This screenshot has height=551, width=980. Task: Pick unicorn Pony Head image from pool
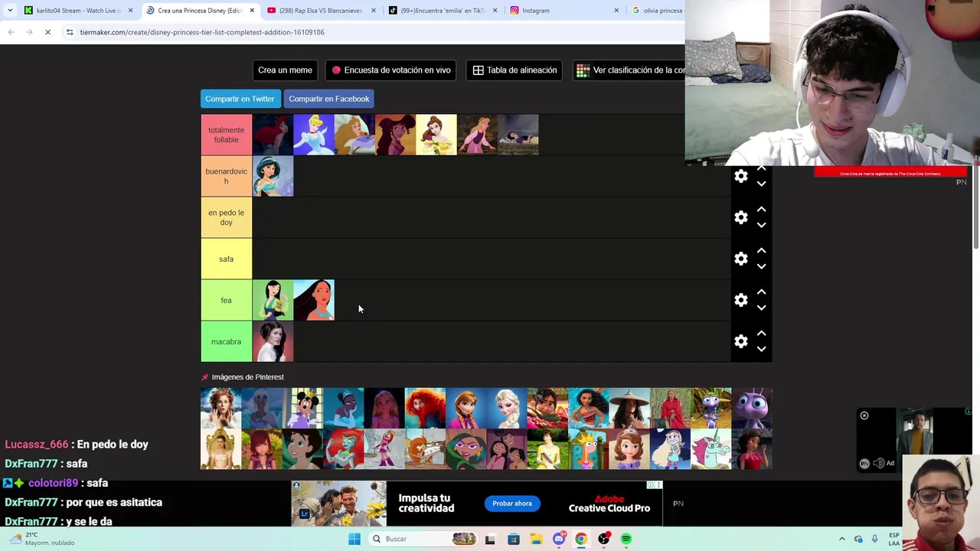coord(711,449)
